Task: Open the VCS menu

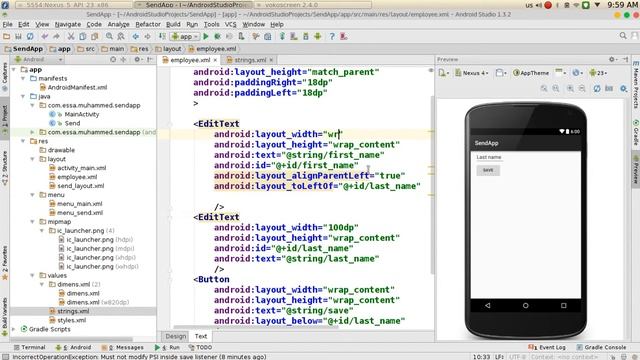Action: click(x=230, y=24)
